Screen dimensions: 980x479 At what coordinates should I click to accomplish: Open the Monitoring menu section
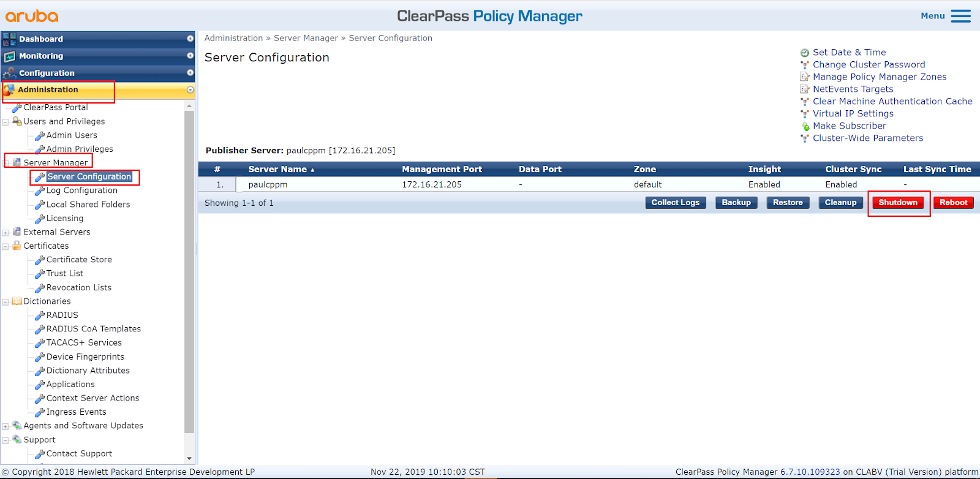coord(98,56)
